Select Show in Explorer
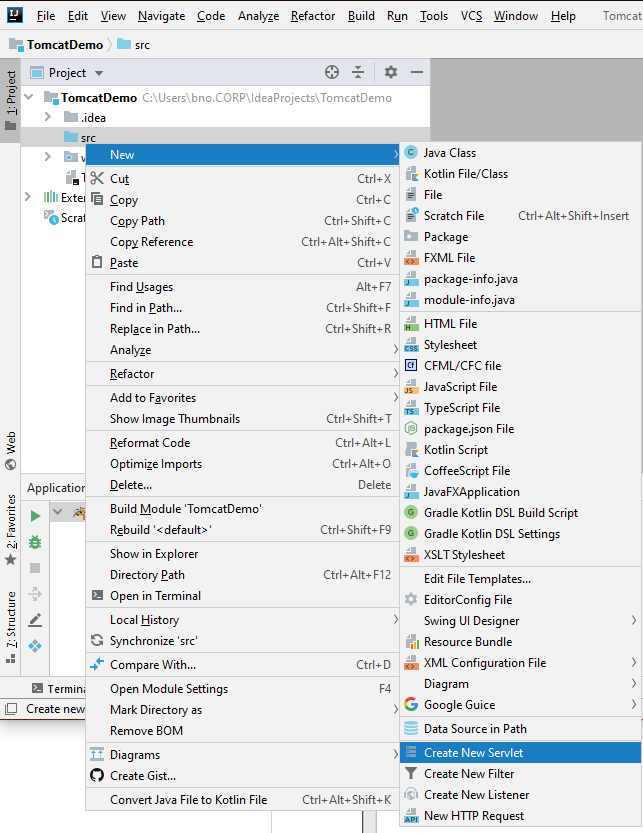The image size is (643, 833). coord(242,554)
